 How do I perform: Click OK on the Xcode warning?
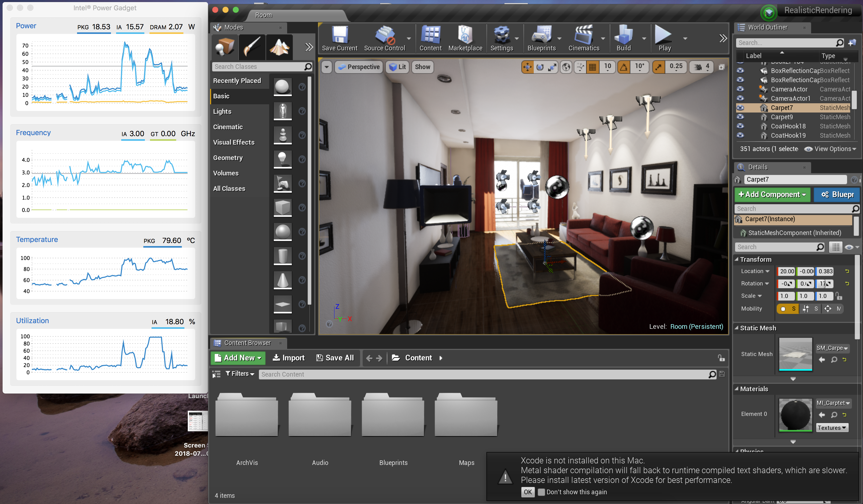pyautogui.click(x=527, y=492)
